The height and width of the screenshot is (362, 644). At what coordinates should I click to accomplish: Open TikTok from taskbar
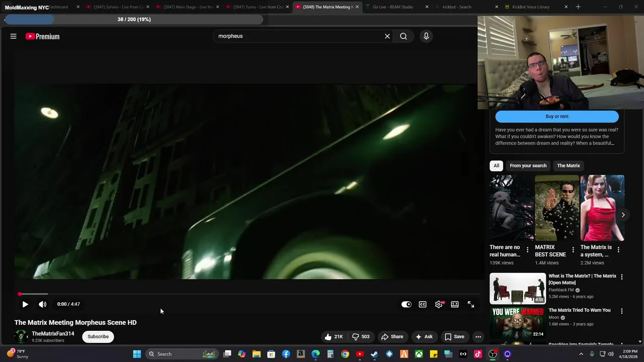(478, 354)
